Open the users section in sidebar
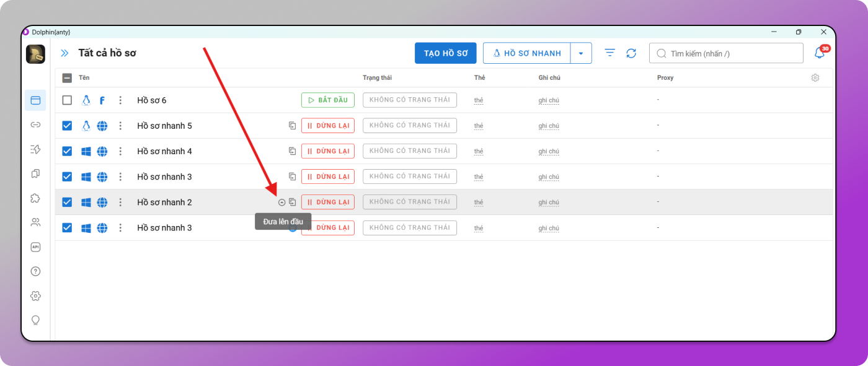The height and width of the screenshot is (366, 868). [x=35, y=222]
